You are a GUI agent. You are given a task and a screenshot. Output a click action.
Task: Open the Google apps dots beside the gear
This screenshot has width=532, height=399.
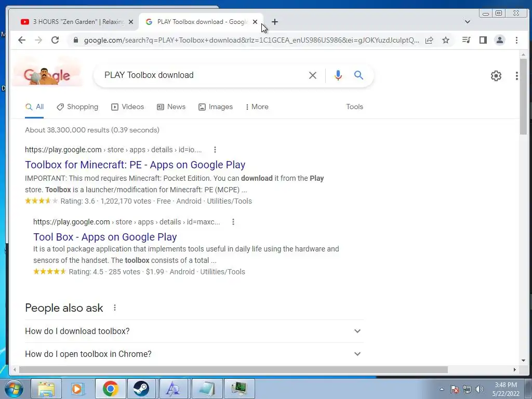pyautogui.click(x=517, y=76)
